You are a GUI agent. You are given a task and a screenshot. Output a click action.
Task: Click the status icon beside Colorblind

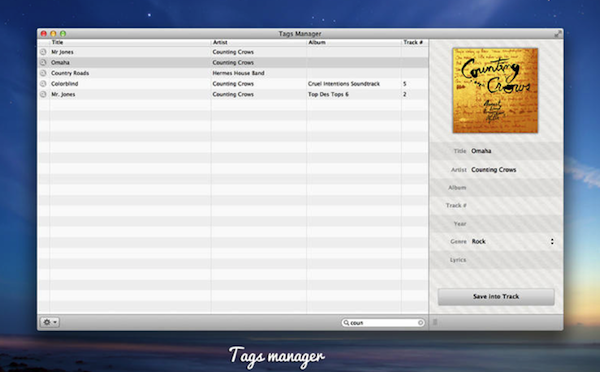click(x=43, y=83)
